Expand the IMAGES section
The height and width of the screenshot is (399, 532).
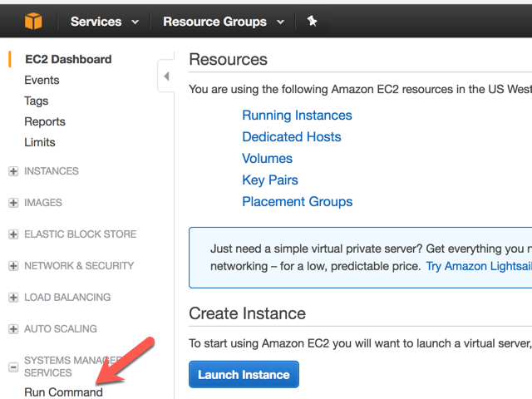pyautogui.click(x=13, y=203)
